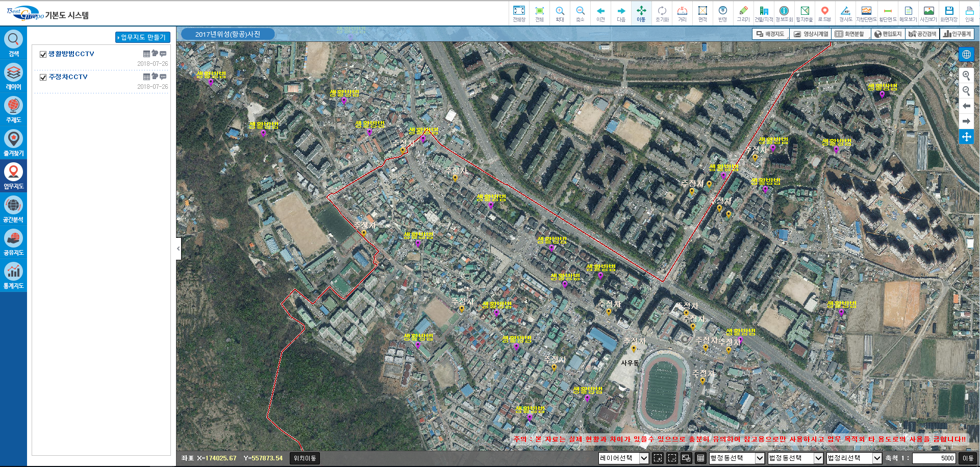980x467 pixels.
Task: Select the 거리 distance measurement tool
Action: click(682, 13)
